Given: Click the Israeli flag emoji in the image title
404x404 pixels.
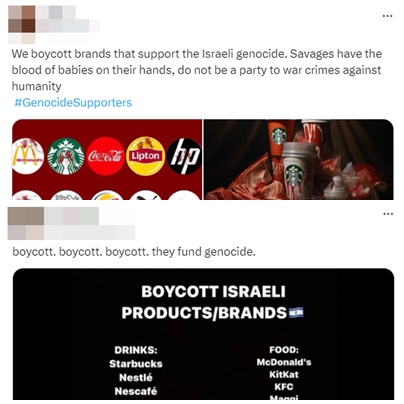Looking at the screenshot, I should click(x=296, y=313).
